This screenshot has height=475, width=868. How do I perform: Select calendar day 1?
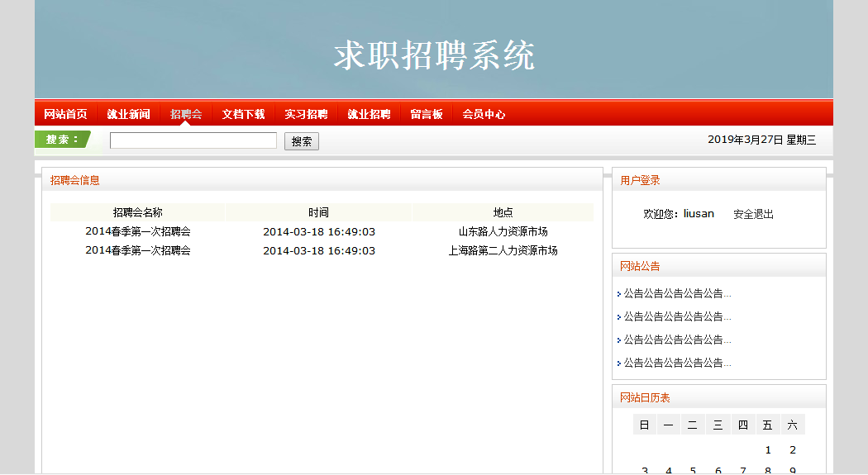pos(768,450)
